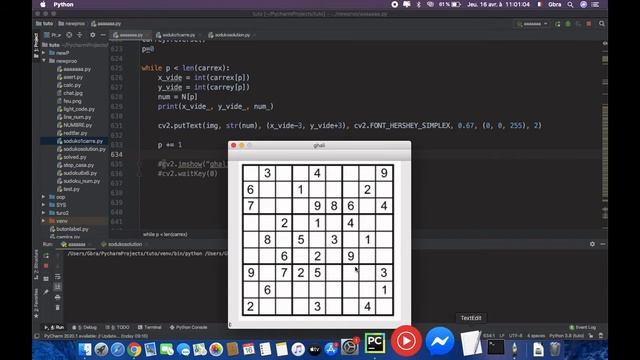
Task: Open Messenger from the Dock
Action: coord(440,341)
